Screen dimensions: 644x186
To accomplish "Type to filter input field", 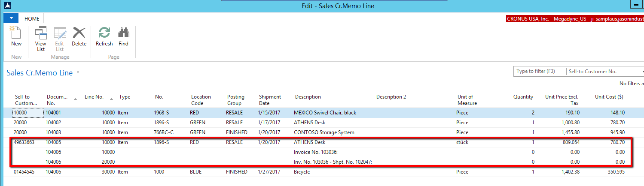I will point(539,72).
